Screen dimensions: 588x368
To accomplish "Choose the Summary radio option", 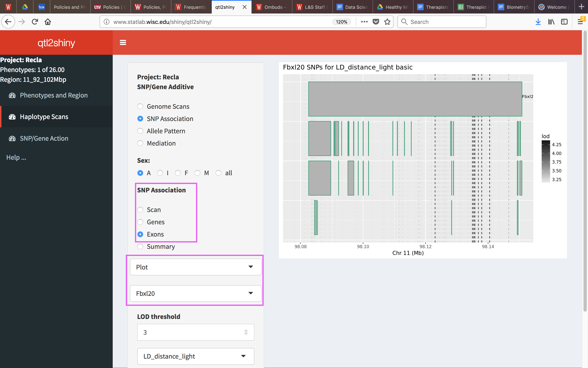I will [140, 247].
